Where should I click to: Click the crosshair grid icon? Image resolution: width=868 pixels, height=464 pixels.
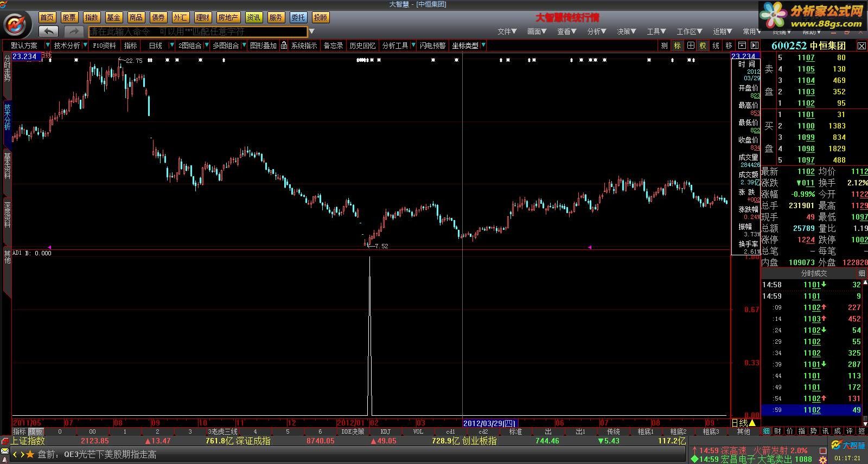click(691, 46)
